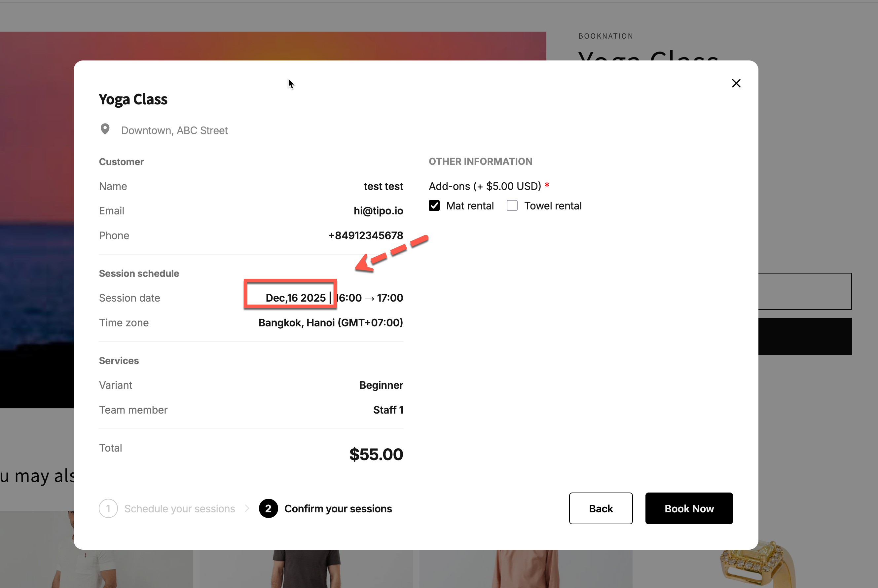The width and height of the screenshot is (878, 588).
Task: Enable the Towel rental checkbox
Action: click(x=512, y=205)
